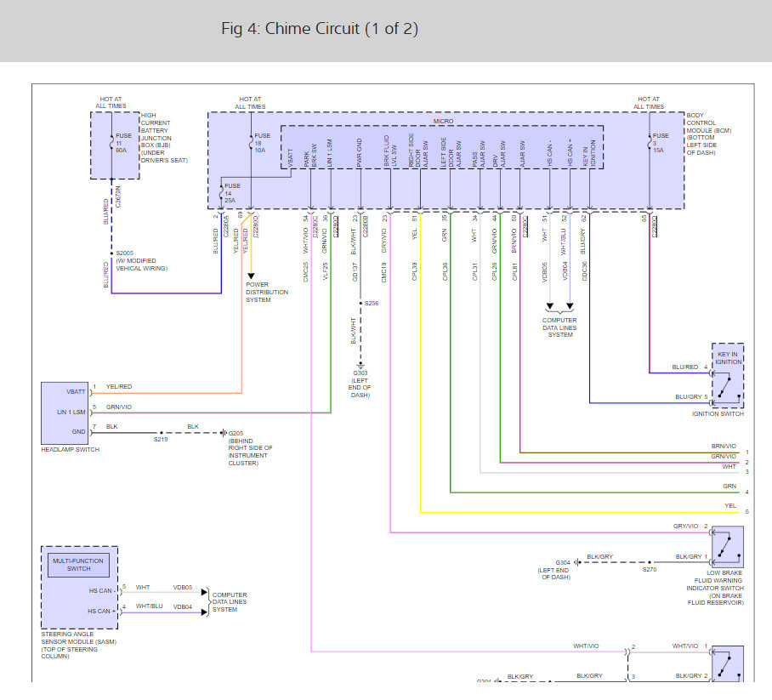The height and width of the screenshot is (700, 772).
Task: Select the YEL label at output 5
Action: click(x=730, y=506)
